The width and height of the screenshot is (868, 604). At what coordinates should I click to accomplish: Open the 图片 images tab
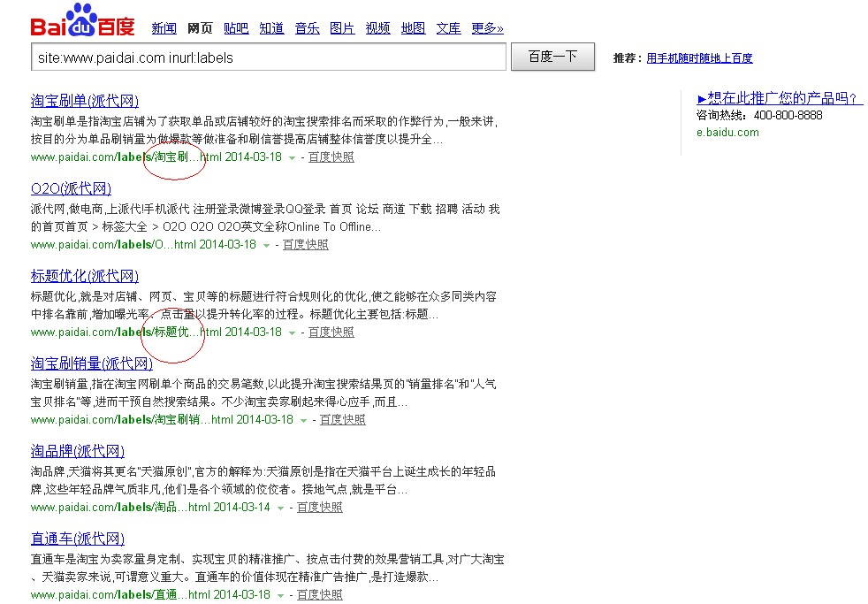point(342,28)
